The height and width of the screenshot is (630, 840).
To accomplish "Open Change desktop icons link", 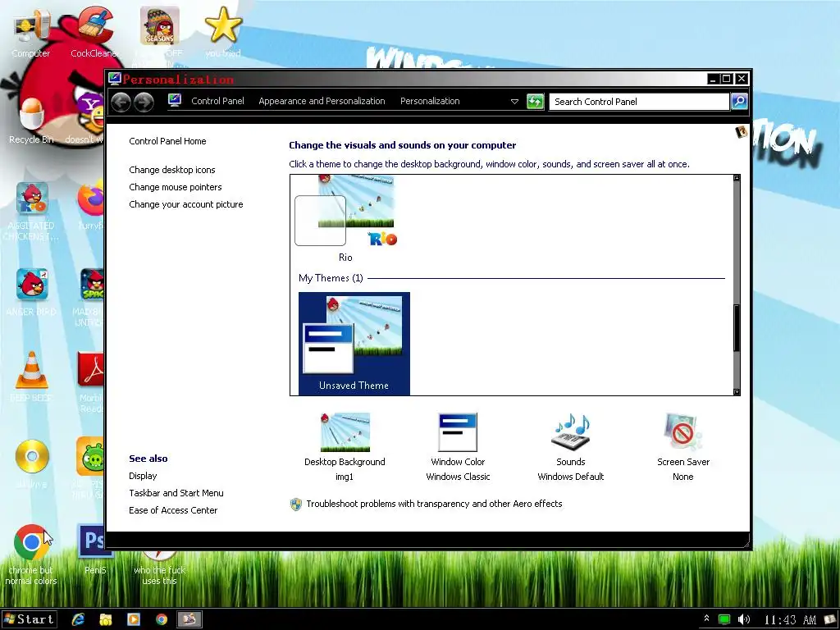I will click(172, 170).
